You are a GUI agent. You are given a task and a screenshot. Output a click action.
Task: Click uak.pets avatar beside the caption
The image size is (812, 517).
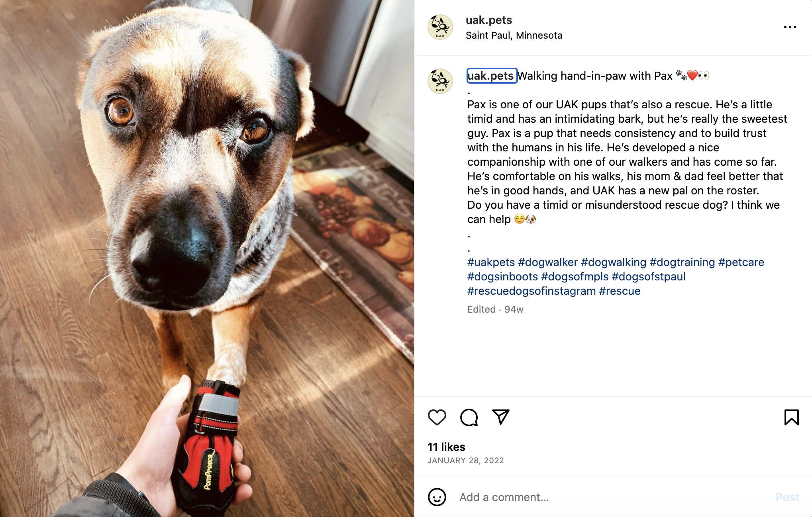point(440,81)
